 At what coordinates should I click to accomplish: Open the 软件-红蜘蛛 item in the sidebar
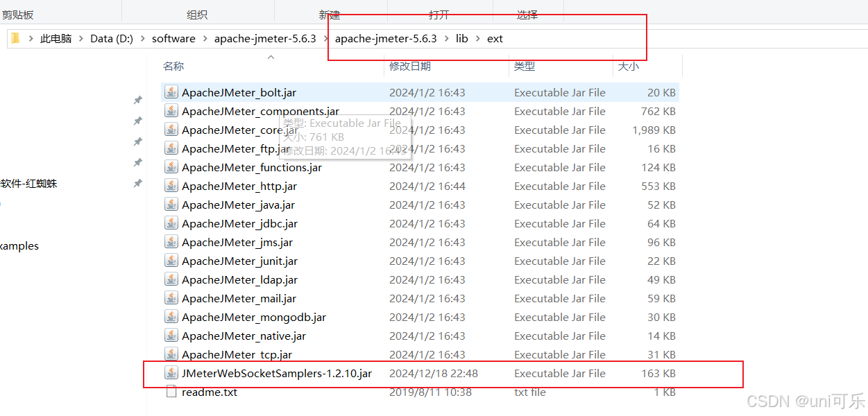pyautogui.click(x=28, y=183)
